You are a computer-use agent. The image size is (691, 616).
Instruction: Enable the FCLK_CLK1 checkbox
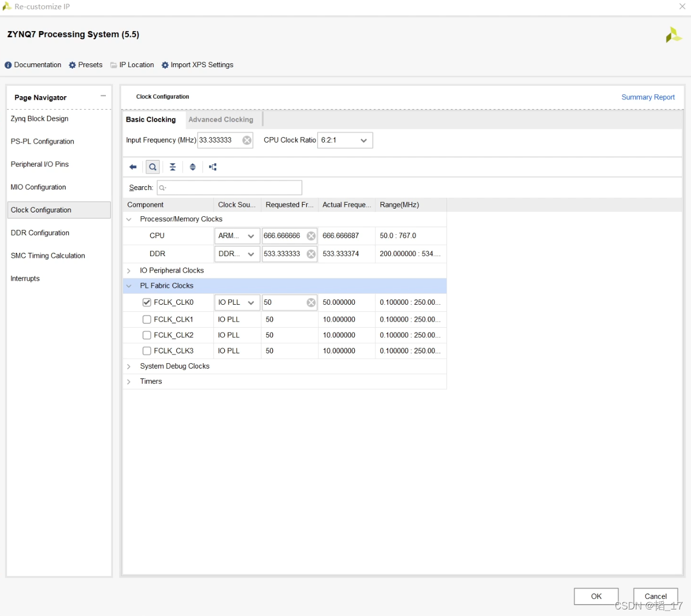click(147, 319)
